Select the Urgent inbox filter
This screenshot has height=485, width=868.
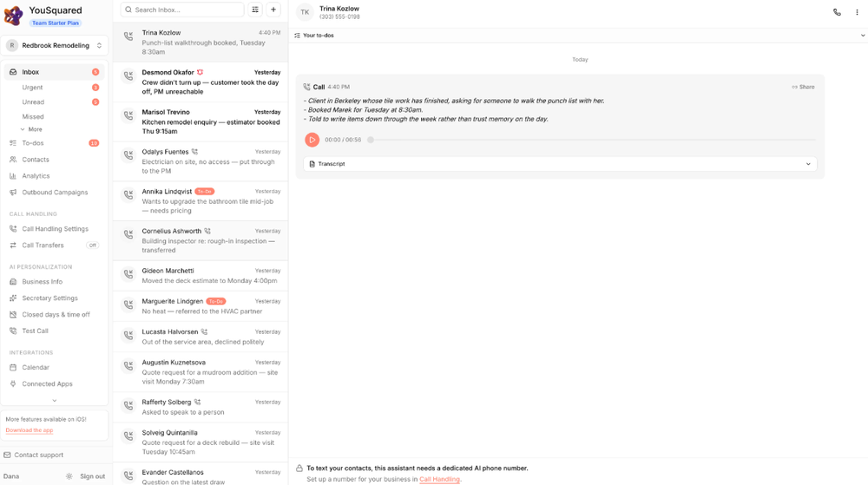point(33,88)
